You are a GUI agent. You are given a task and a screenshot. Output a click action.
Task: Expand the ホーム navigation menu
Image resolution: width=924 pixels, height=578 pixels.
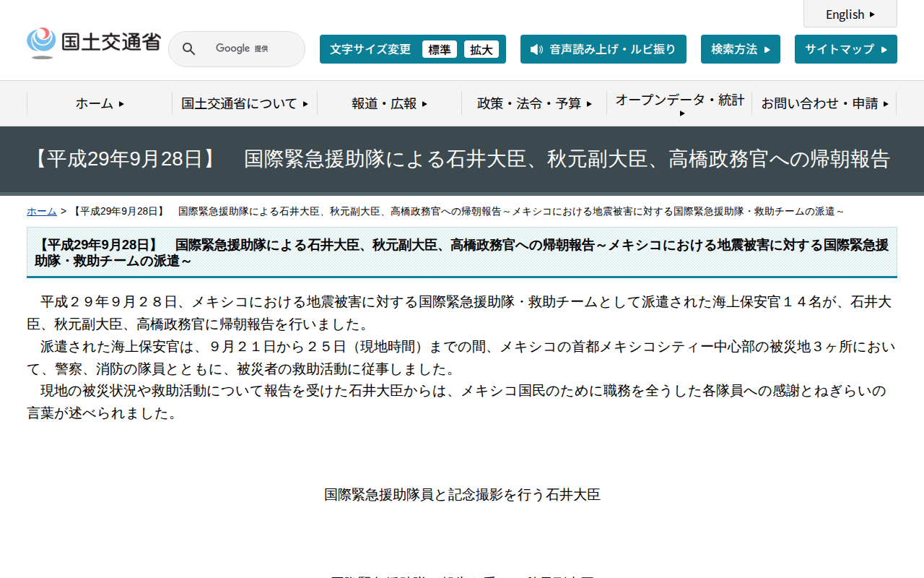tap(96, 103)
